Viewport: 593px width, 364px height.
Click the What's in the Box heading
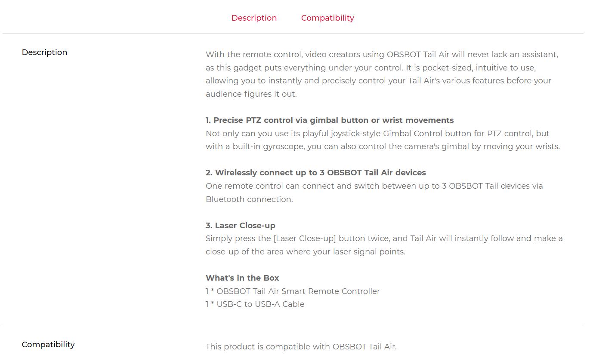click(x=242, y=278)
